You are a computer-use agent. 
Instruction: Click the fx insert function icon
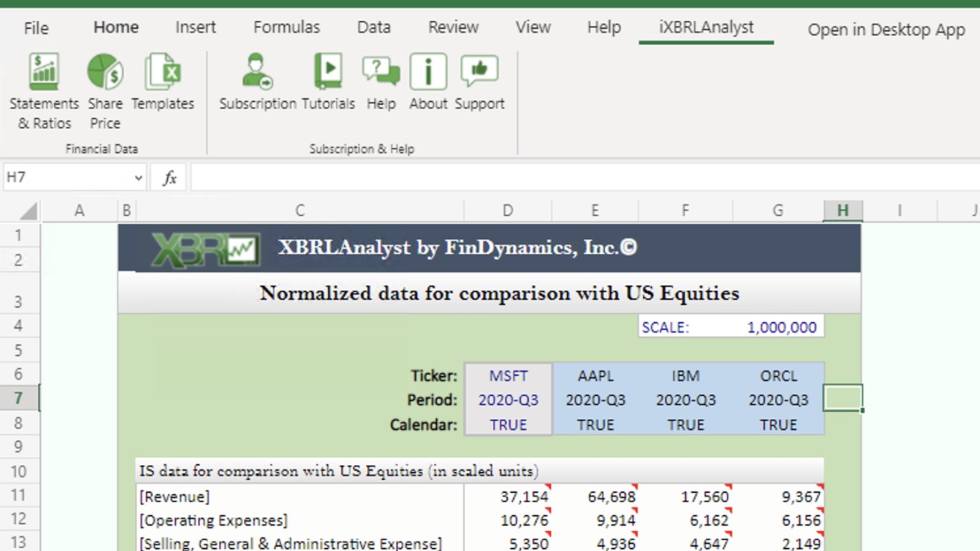tap(169, 178)
